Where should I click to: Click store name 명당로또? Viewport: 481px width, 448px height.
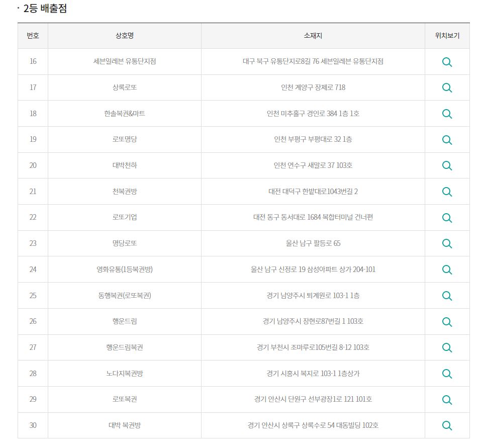(125, 243)
